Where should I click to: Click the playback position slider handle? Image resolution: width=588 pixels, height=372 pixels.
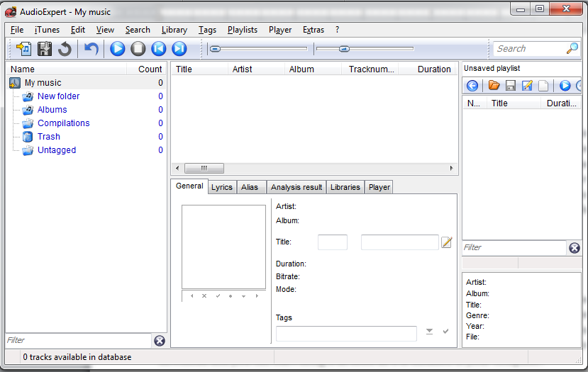[215, 49]
